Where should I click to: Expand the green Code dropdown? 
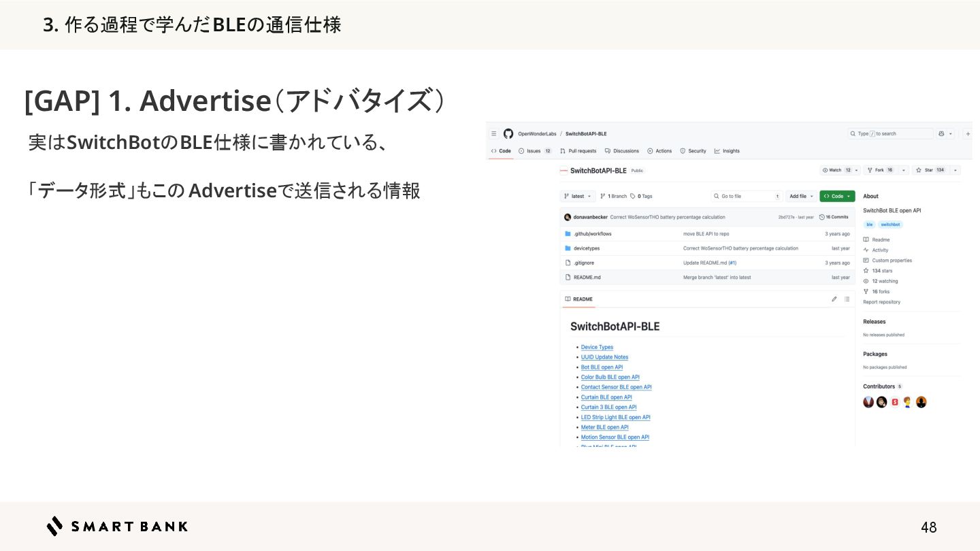pos(837,196)
